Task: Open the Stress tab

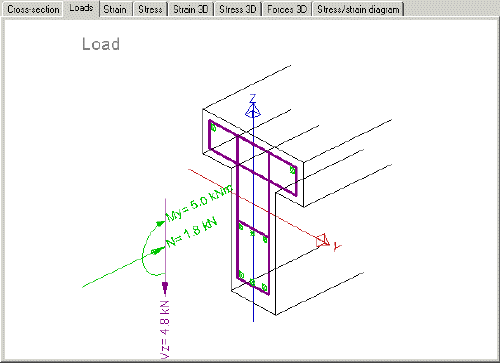Action: 150,9
